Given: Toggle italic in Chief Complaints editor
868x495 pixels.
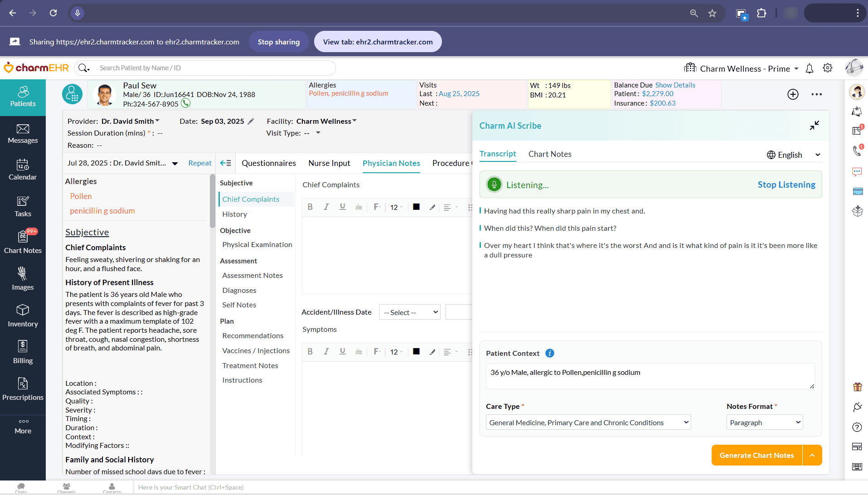Looking at the screenshot, I should coord(326,207).
